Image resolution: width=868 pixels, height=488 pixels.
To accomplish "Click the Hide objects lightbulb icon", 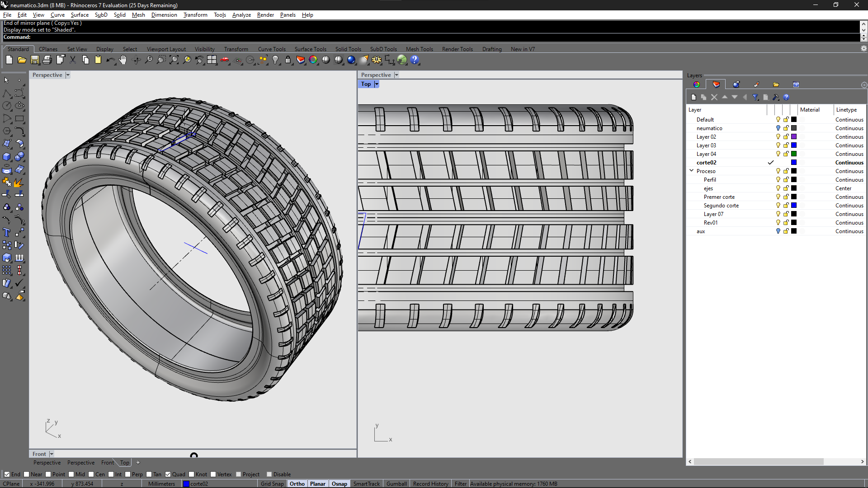I will [275, 60].
